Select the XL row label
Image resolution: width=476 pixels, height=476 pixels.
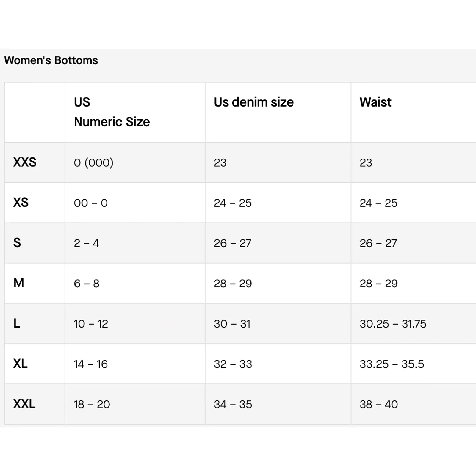point(20,364)
